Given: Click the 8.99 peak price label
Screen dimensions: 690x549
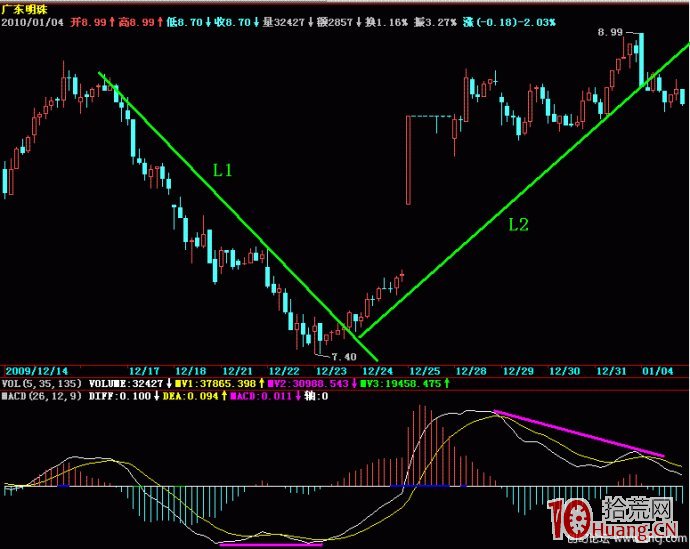Looking at the screenshot, I should [610, 32].
